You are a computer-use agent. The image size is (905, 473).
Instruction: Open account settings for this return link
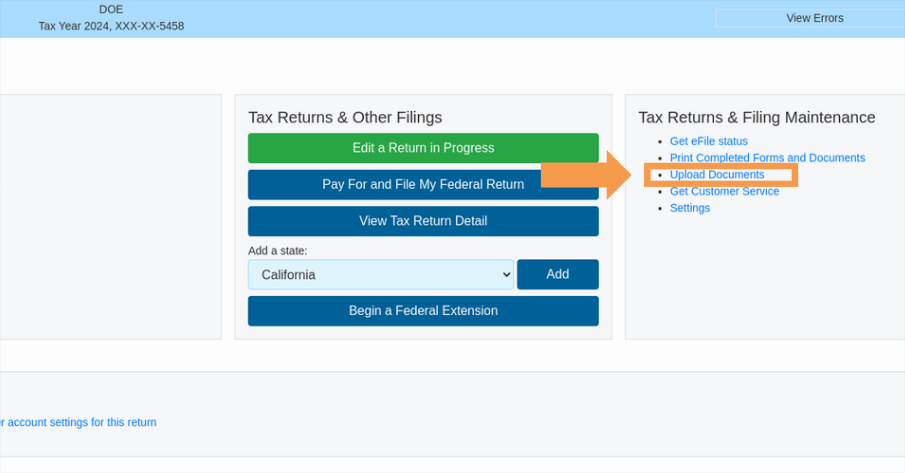(x=78, y=422)
